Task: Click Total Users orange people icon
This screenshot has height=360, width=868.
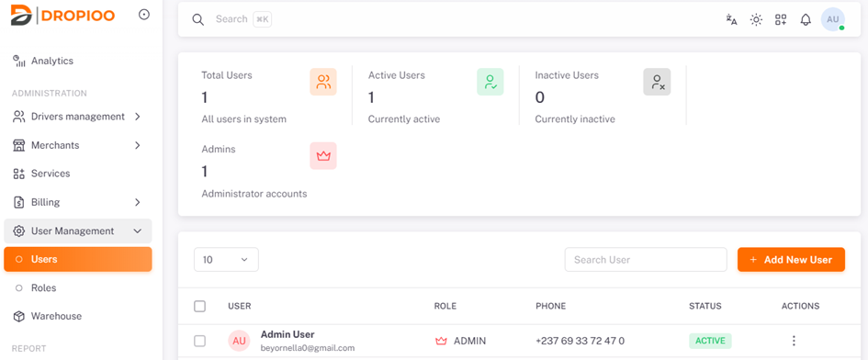Action: (323, 82)
